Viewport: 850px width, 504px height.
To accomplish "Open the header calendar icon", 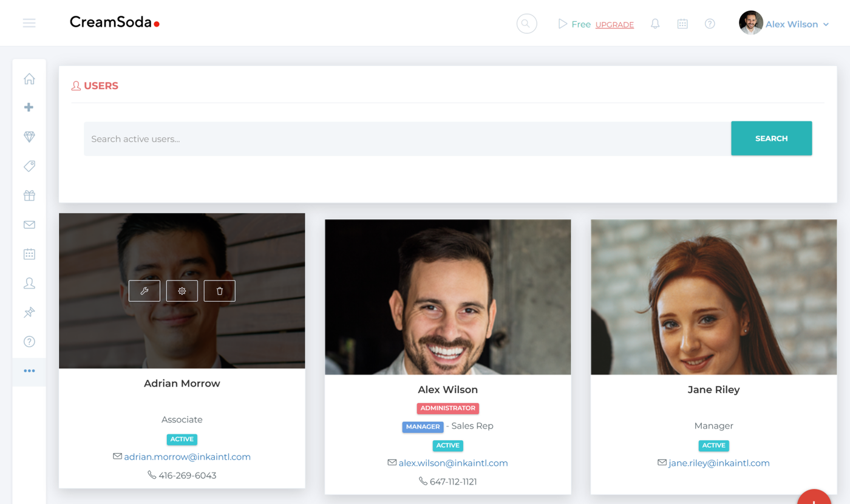I will tap(682, 24).
